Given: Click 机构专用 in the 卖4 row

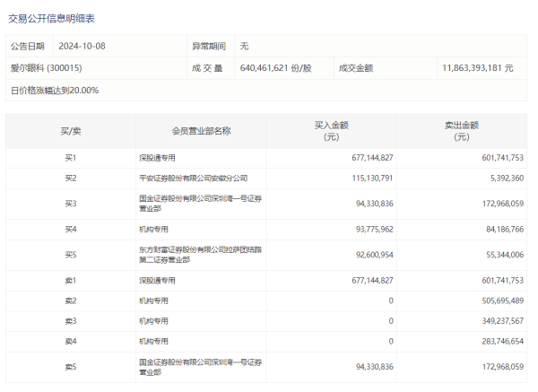Looking at the screenshot, I should [x=153, y=341].
